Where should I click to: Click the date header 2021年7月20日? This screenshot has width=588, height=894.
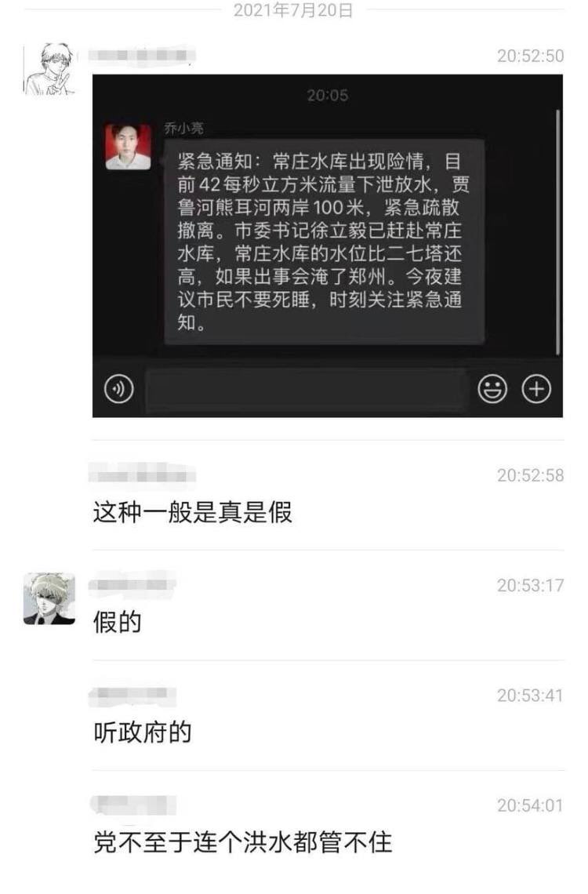(x=293, y=9)
